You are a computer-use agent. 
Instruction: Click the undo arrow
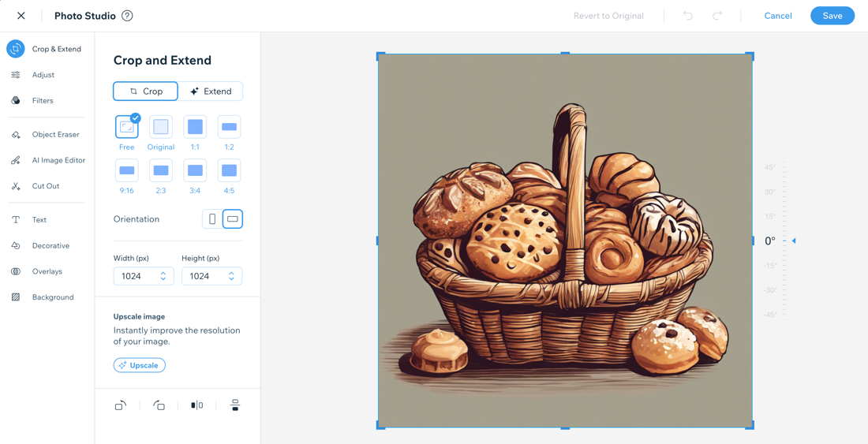pos(688,16)
